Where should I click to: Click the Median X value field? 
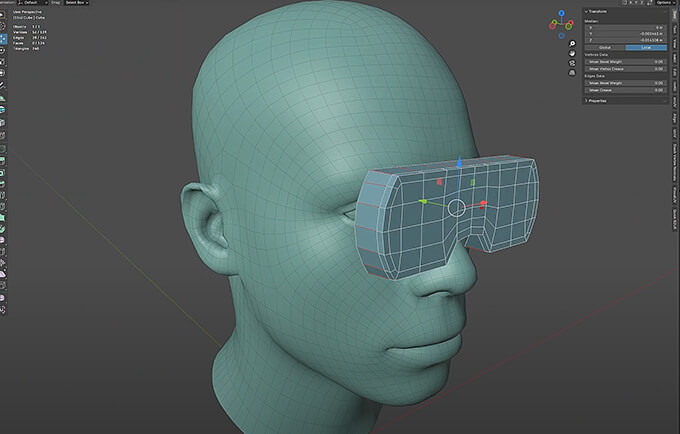[626, 26]
